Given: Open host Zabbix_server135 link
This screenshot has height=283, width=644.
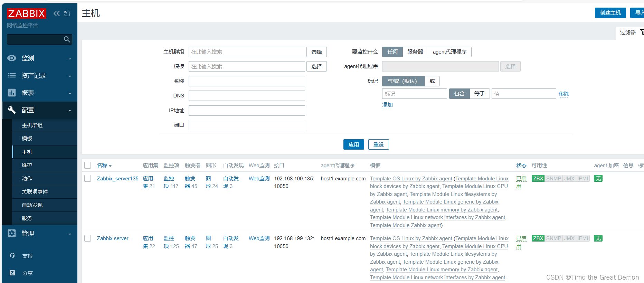Looking at the screenshot, I should tap(117, 179).
